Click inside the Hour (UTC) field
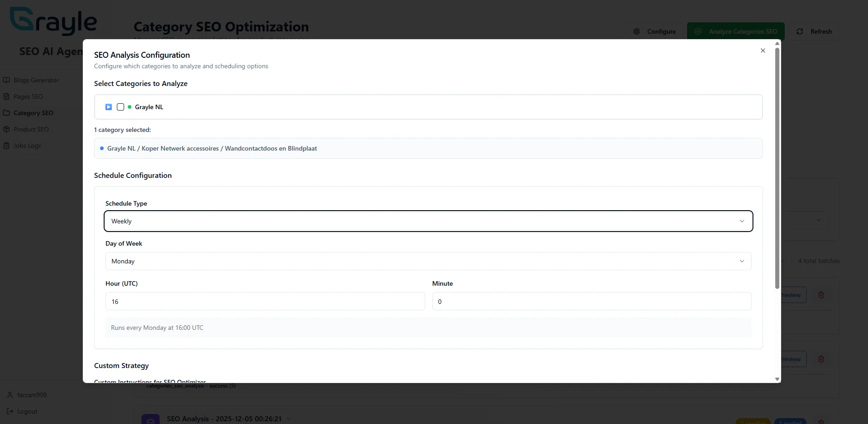868x424 pixels. click(x=265, y=301)
